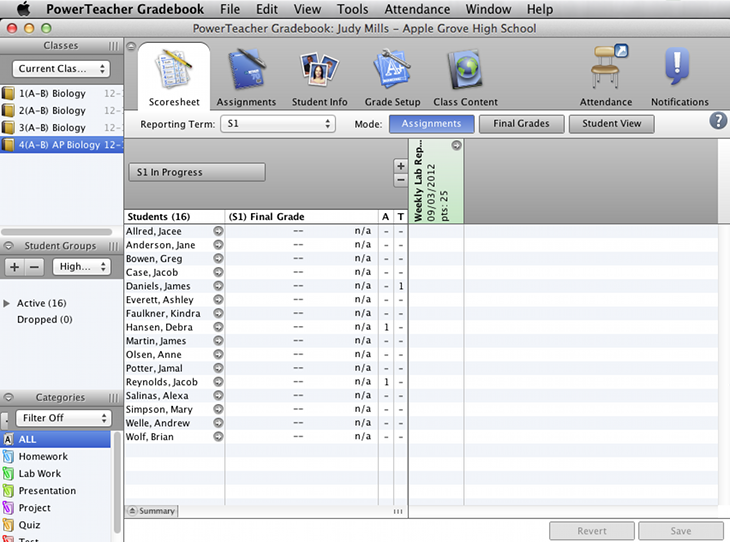Click classes list horizontal scrollbar
Screen dimensions: 730x542
[x=57, y=231]
